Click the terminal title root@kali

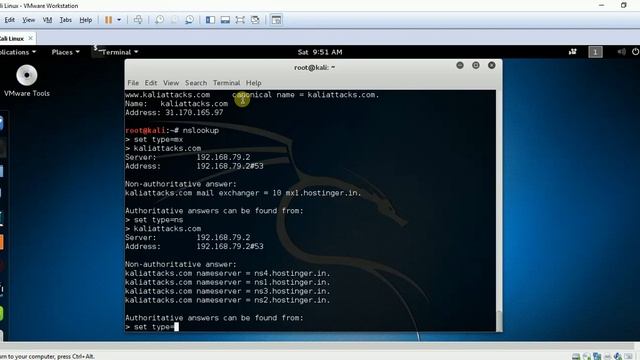pyautogui.click(x=314, y=67)
